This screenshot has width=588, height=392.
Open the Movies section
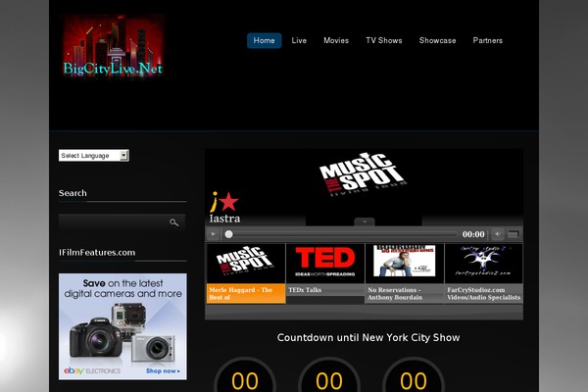click(x=336, y=40)
